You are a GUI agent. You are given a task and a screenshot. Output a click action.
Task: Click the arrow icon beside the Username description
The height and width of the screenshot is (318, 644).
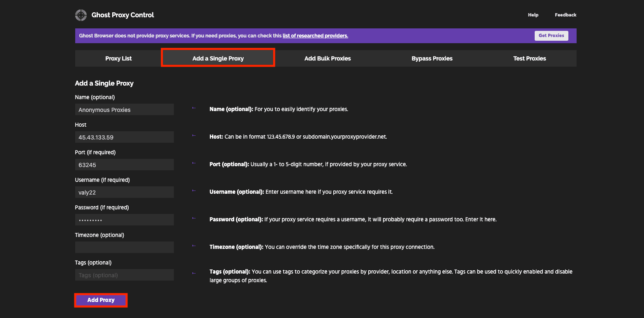click(194, 190)
